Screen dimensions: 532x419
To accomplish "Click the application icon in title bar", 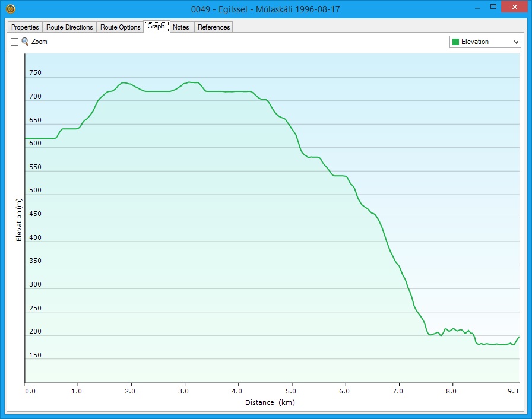I will [x=10, y=9].
